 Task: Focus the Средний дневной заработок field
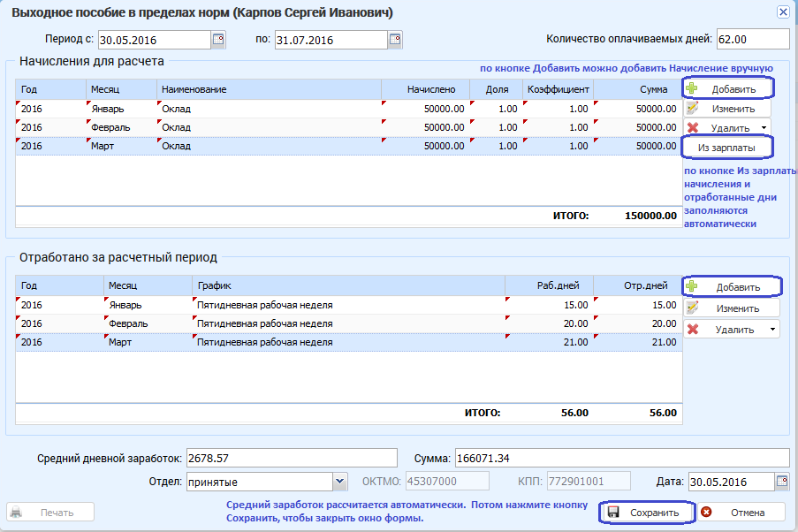(292, 458)
